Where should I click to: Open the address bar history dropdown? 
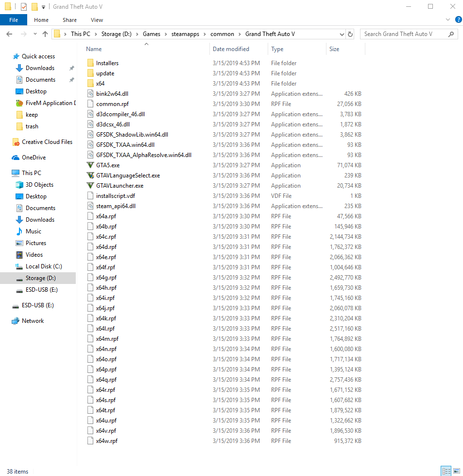pyautogui.click(x=342, y=34)
